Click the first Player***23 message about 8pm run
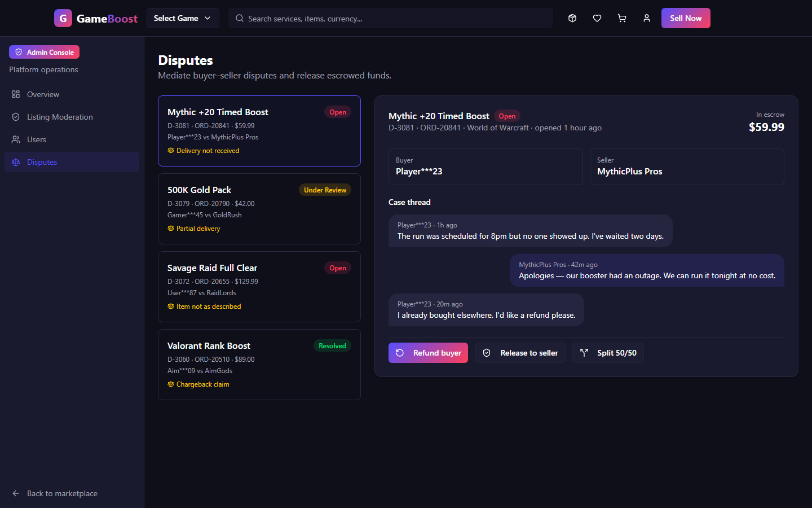This screenshot has width=812, height=508. click(x=531, y=231)
